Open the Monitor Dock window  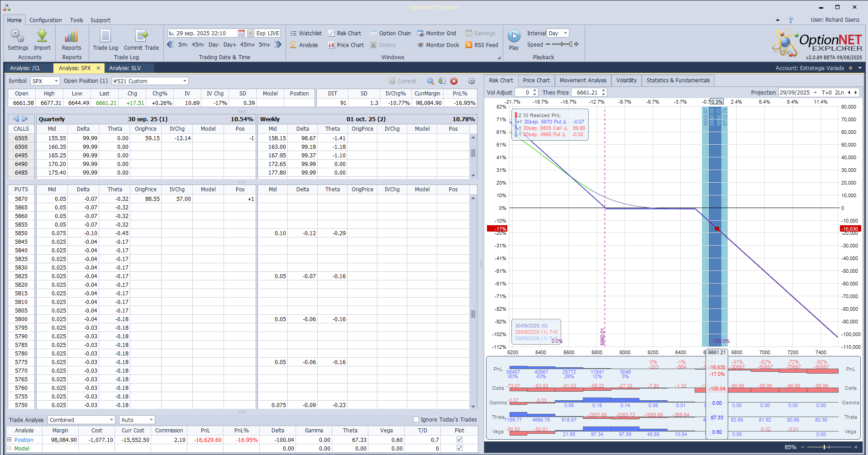(x=438, y=45)
